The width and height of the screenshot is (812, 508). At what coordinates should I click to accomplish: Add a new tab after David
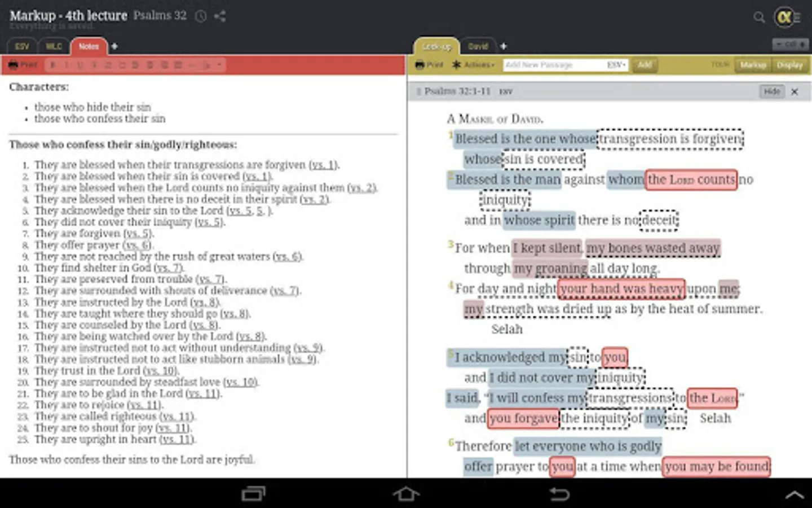pos(504,46)
